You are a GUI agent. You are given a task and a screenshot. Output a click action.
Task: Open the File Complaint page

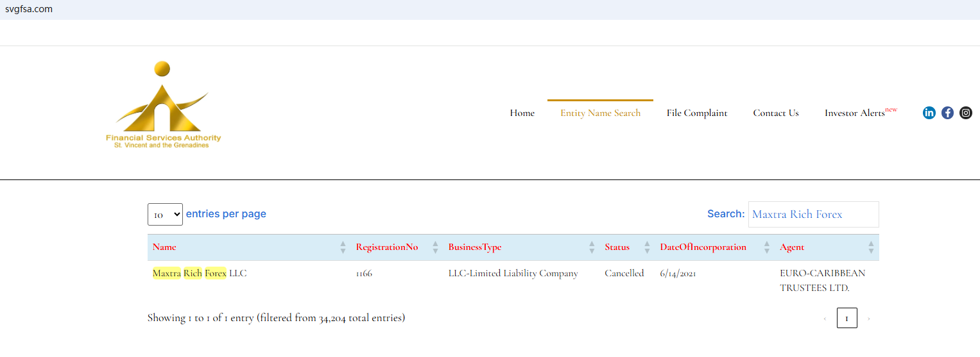[696, 113]
